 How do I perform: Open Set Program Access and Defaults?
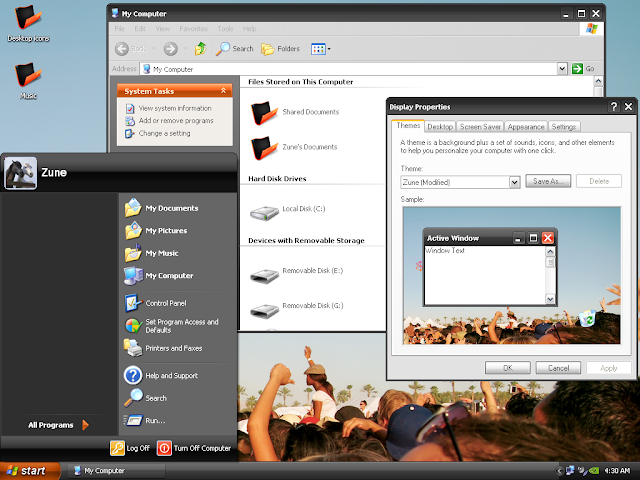[x=171, y=326]
